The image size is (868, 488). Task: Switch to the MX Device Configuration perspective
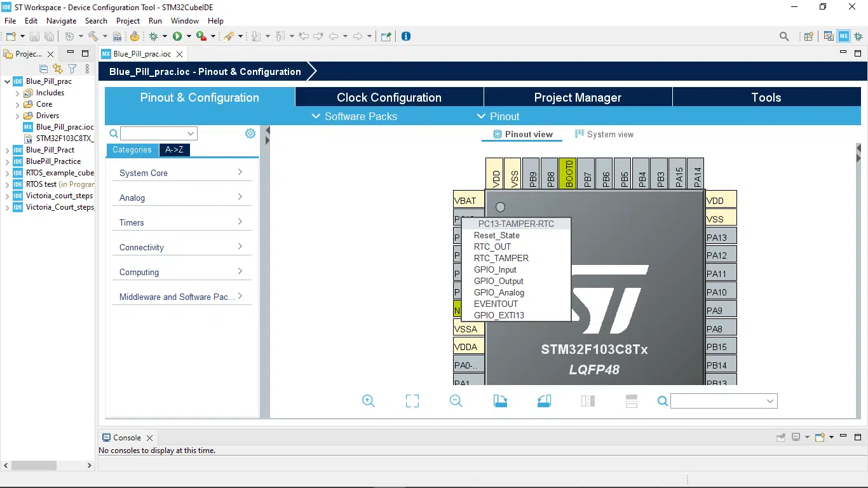(844, 36)
